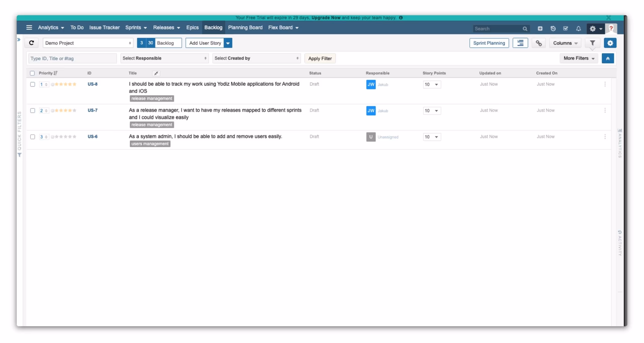Click the refresh backlog icon

[x=31, y=43]
